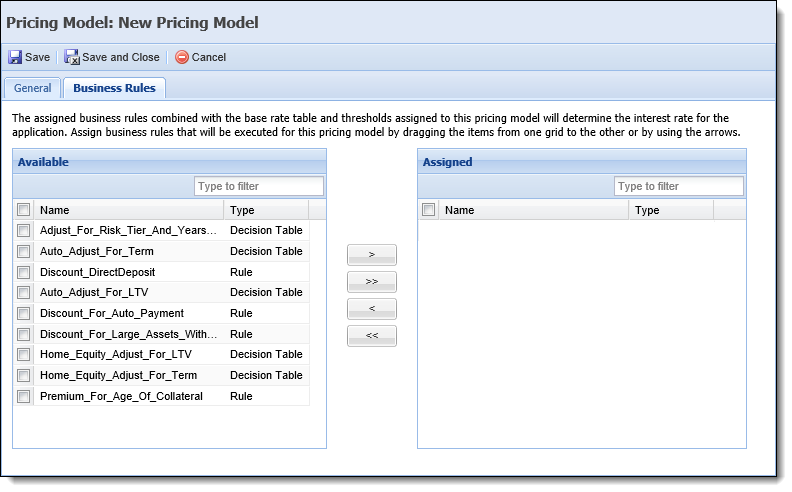Check the Home_Equity_Adjust_For_Term box

[x=23, y=375]
